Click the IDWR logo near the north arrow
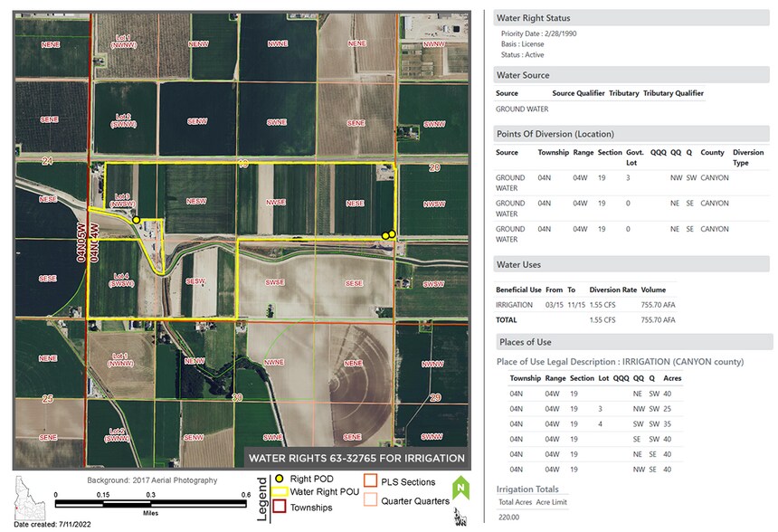 tap(461, 516)
